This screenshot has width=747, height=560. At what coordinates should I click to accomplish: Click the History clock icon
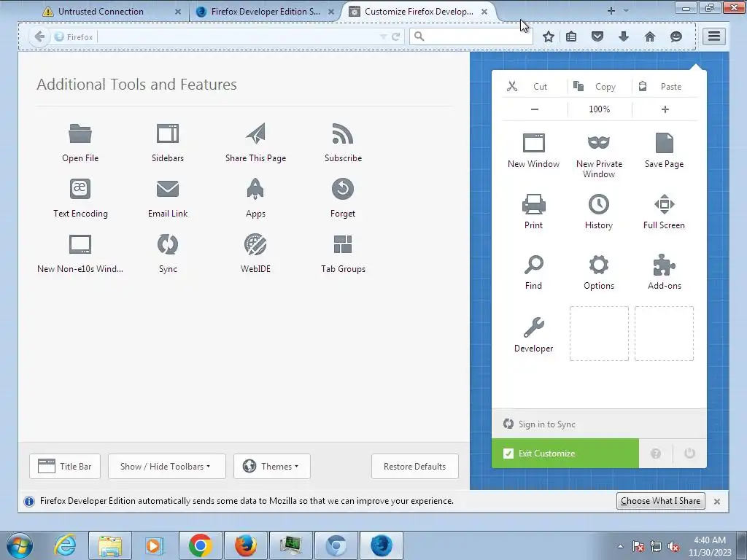coord(599,204)
